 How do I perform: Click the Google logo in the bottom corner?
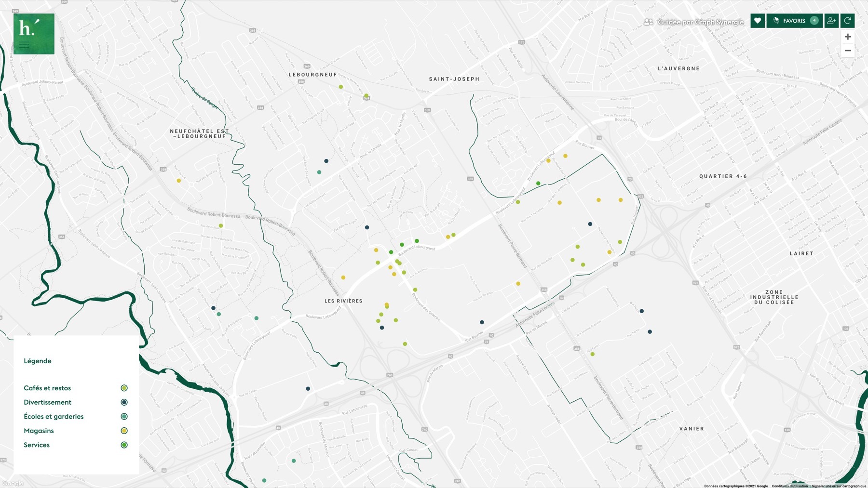(x=13, y=483)
